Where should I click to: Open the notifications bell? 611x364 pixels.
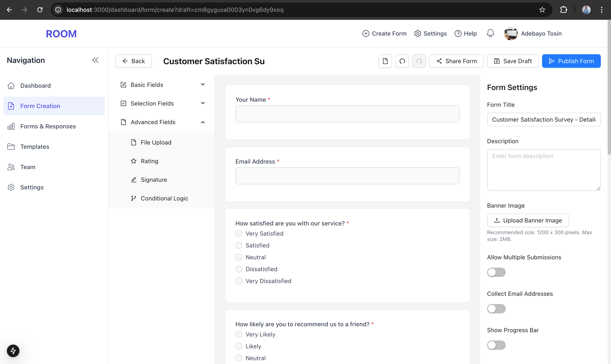pyautogui.click(x=490, y=33)
